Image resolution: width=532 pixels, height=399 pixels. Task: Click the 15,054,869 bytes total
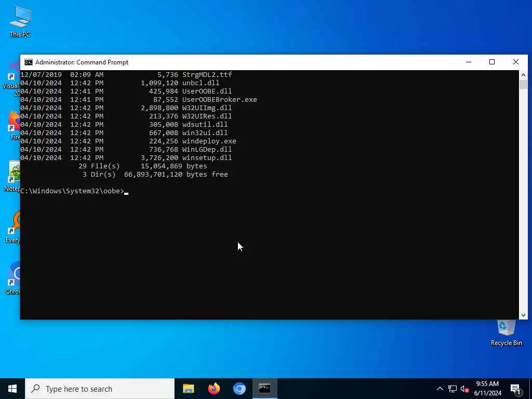[x=174, y=166]
